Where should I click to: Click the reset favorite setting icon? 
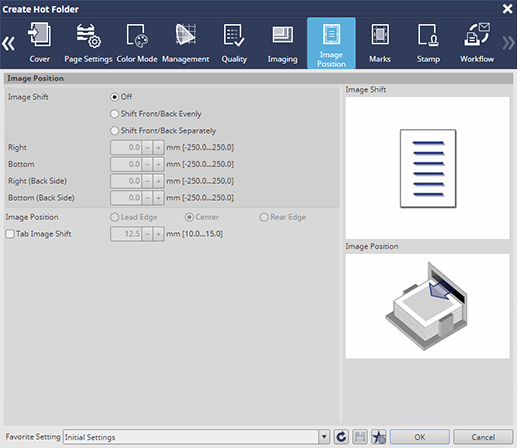pyautogui.click(x=341, y=437)
